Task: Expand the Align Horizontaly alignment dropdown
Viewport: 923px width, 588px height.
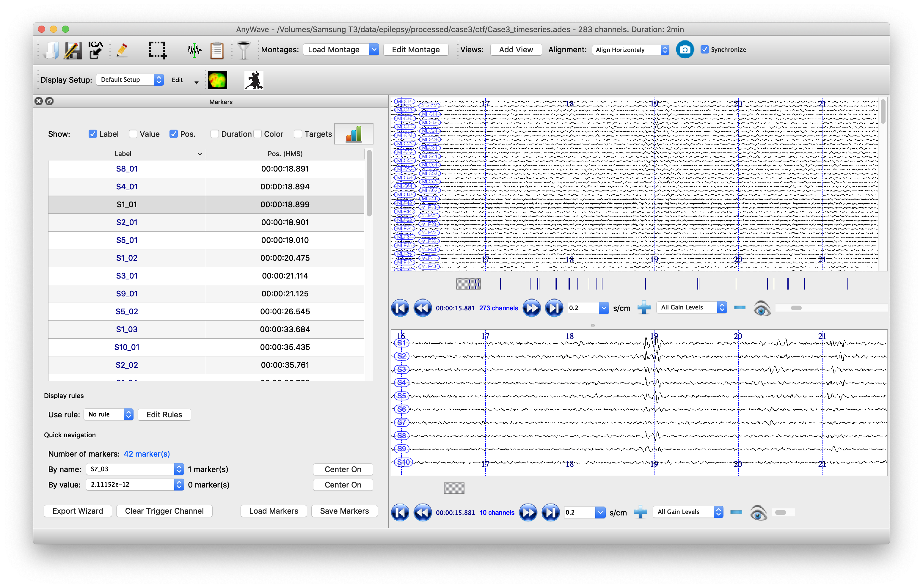Action: pyautogui.click(x=630, y=50)
